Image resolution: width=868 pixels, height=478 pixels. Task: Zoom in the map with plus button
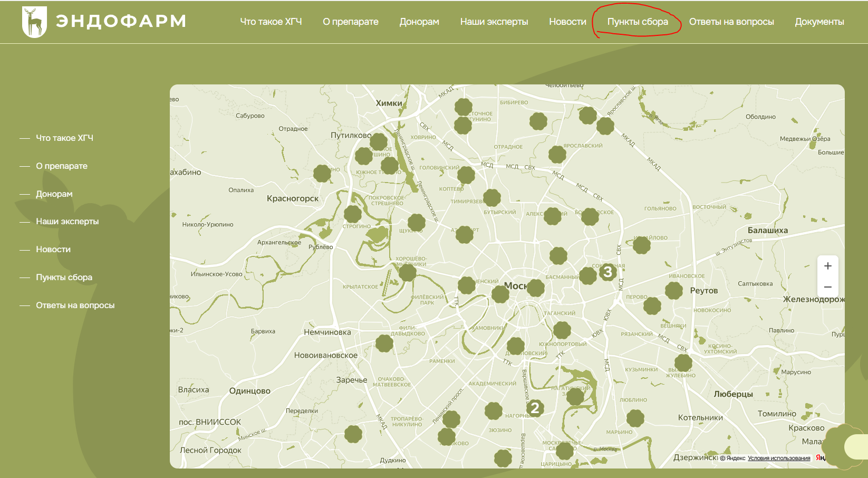click(x=828, y=266)
